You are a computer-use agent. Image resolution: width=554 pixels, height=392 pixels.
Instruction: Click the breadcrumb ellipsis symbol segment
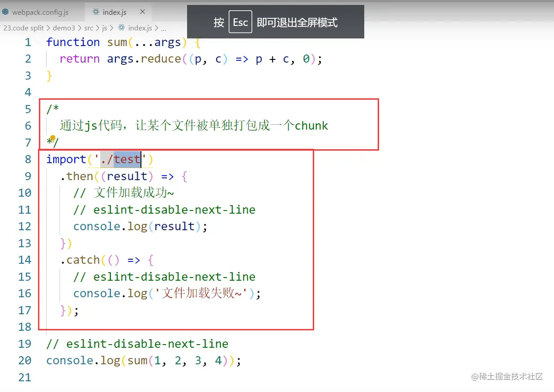click(x=163, y=28)
